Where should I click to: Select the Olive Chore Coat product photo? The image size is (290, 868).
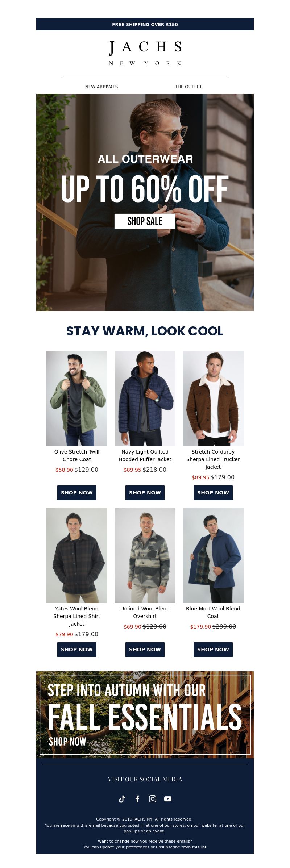tap(77, 398)
